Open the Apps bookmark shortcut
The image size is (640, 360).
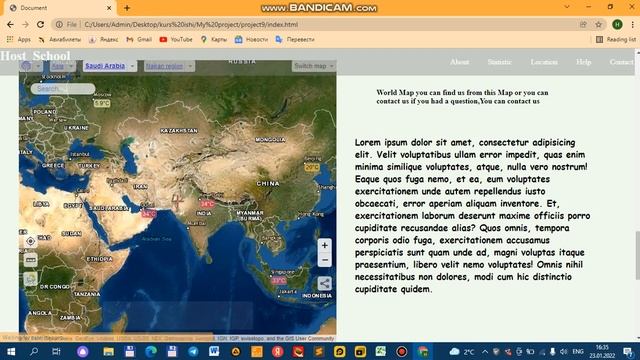[19, 39]
